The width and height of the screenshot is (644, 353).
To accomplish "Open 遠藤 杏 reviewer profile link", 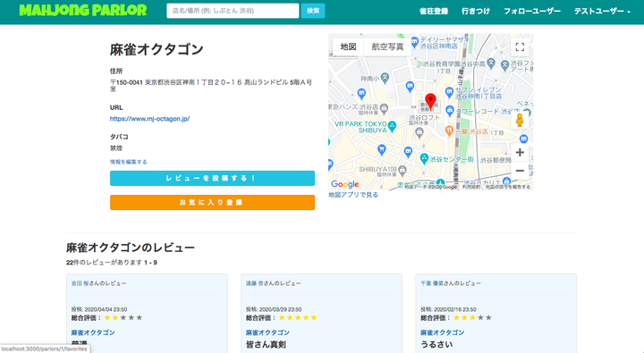I will click(255, 283).
